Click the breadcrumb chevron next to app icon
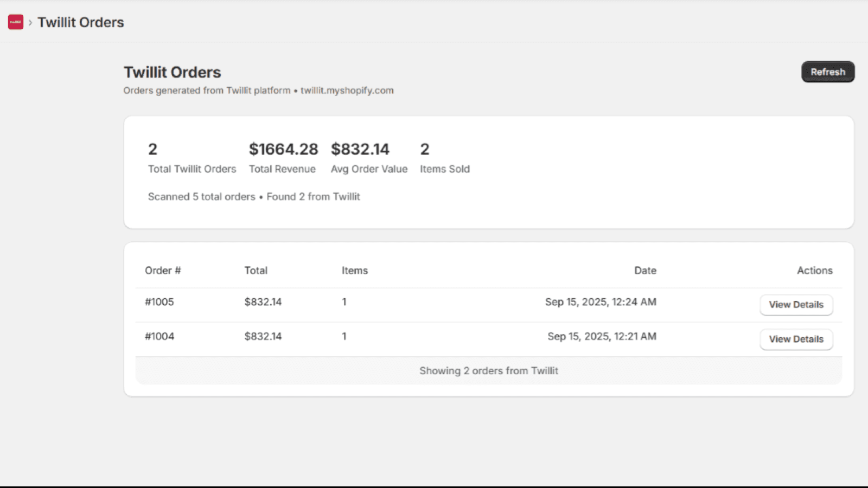The width and height of the screenshot is (868, 488). pyautogui.click(x=30, y=22)
